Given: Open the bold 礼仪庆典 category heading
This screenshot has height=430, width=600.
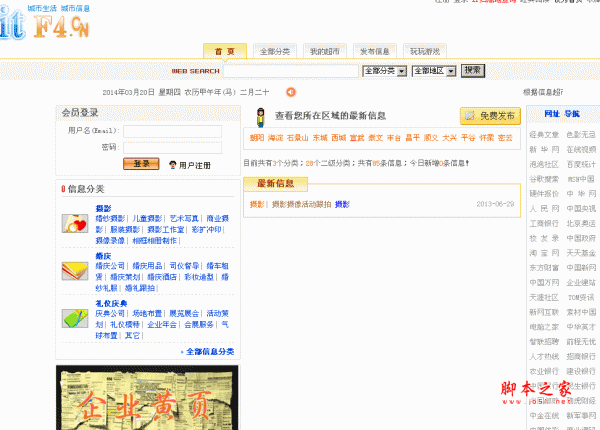Looking at the screenshot, I should [111, 303].
